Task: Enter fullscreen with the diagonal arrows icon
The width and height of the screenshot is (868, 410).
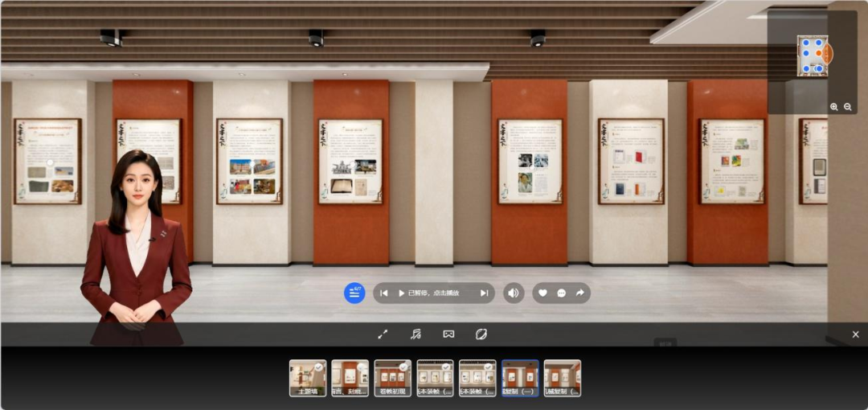Action: click(383, 334)
